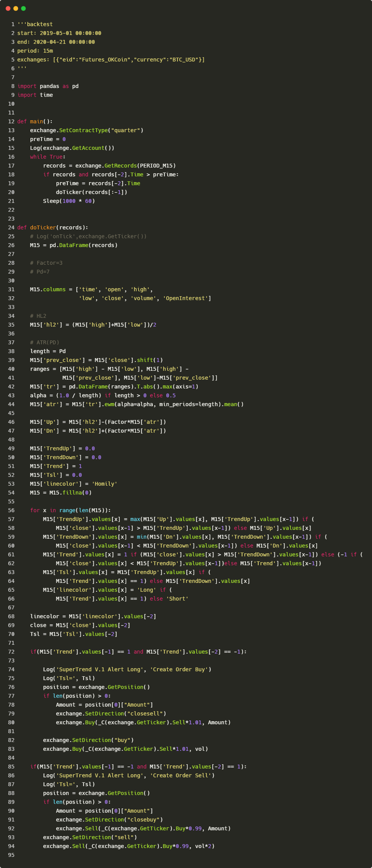Click the M15['hl2'] calculation line

point(93,325)
